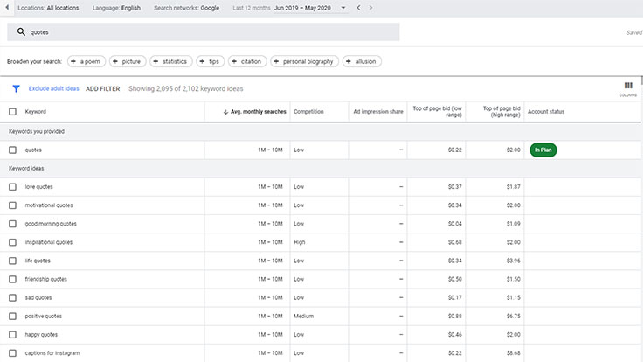
Task: Click ADD FILTER button
Action: [x=103, y=89]
